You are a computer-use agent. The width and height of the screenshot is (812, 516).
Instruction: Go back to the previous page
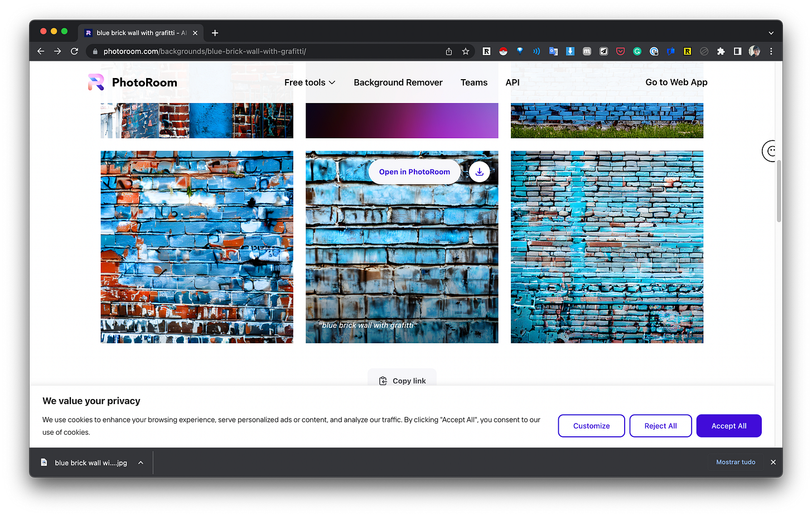[x=41, y=51]
